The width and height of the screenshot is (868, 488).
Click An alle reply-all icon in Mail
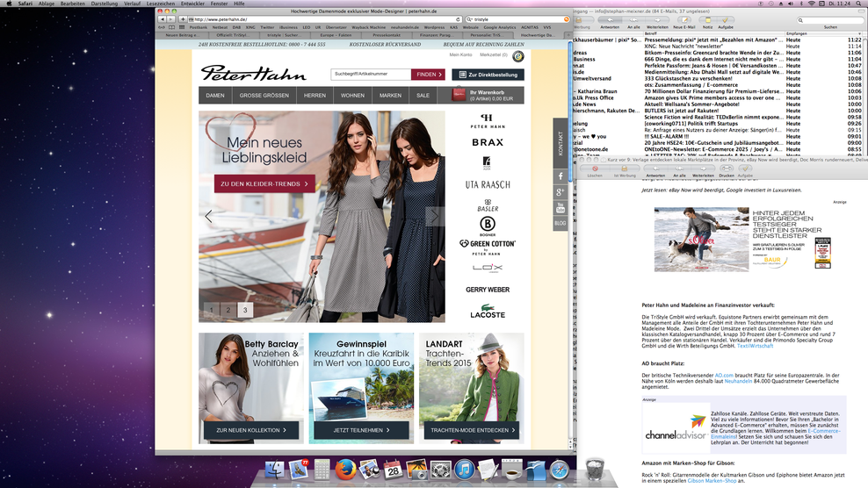[x=633, y=20]
